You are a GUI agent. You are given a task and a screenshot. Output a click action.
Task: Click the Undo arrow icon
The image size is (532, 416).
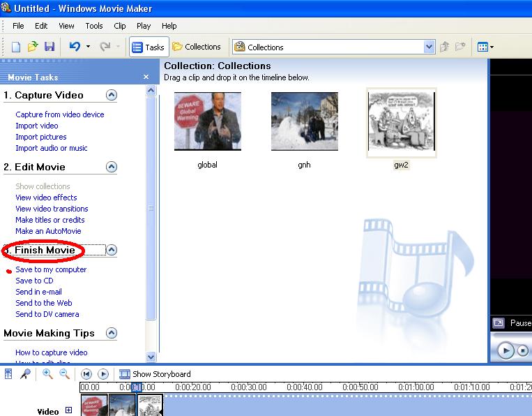75,46
